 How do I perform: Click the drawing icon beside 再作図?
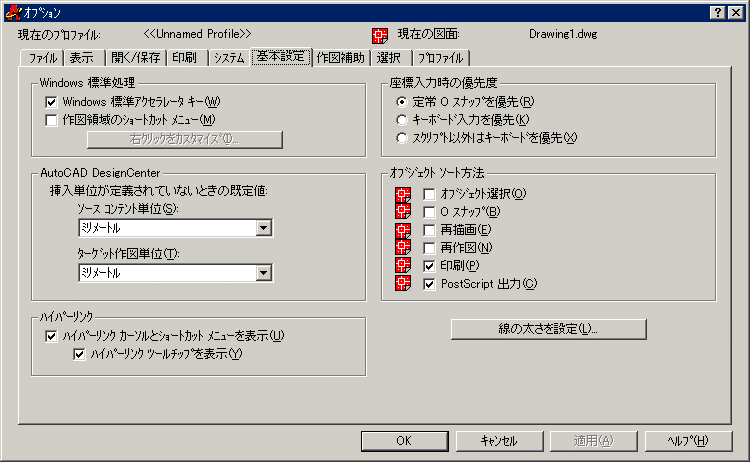point(403,247)
